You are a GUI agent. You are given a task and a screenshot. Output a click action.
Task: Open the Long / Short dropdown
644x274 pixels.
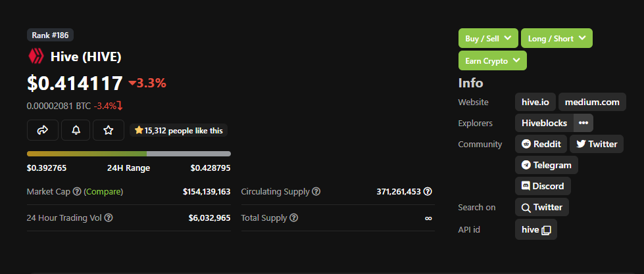557,38
